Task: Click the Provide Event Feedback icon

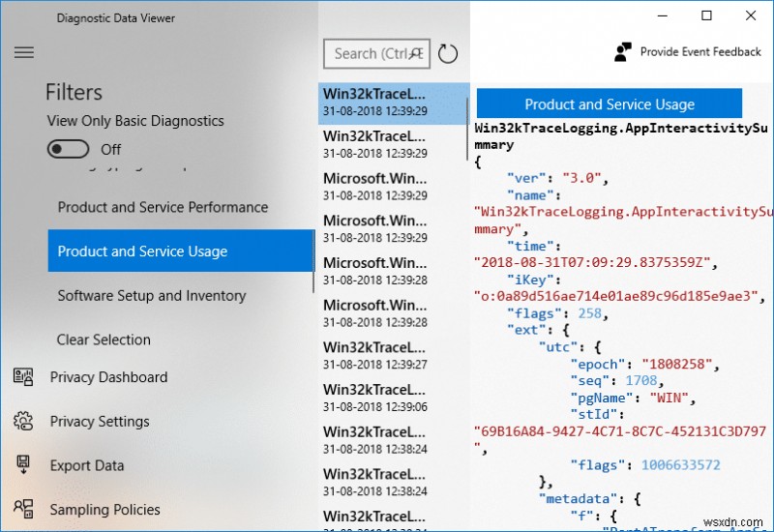Action: [623, 52]
